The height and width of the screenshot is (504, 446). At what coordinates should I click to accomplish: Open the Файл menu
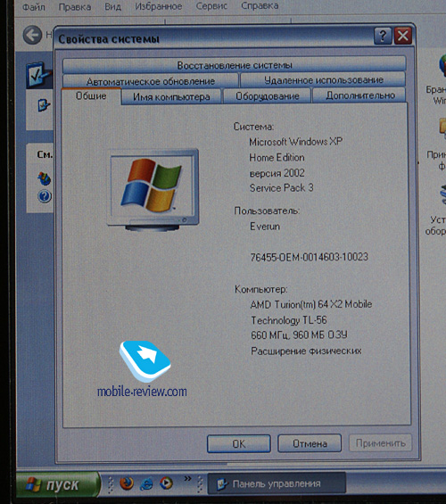click(x=34, y=7)
